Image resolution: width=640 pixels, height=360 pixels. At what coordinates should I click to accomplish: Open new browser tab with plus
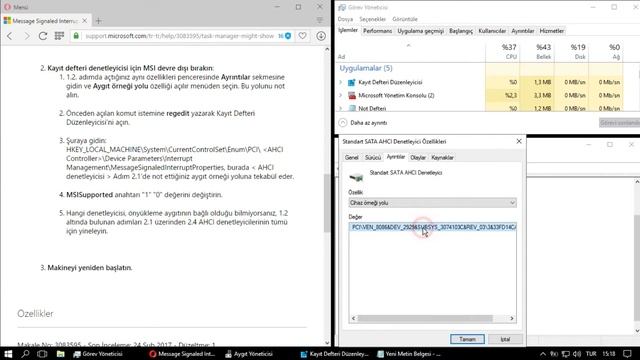[98, 20]
